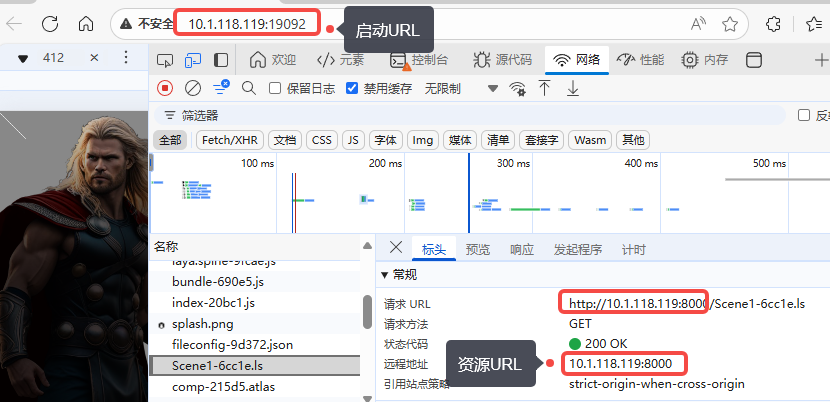
Task: Click the request list vertical scrollbar
Action: [x=367, y=313]
